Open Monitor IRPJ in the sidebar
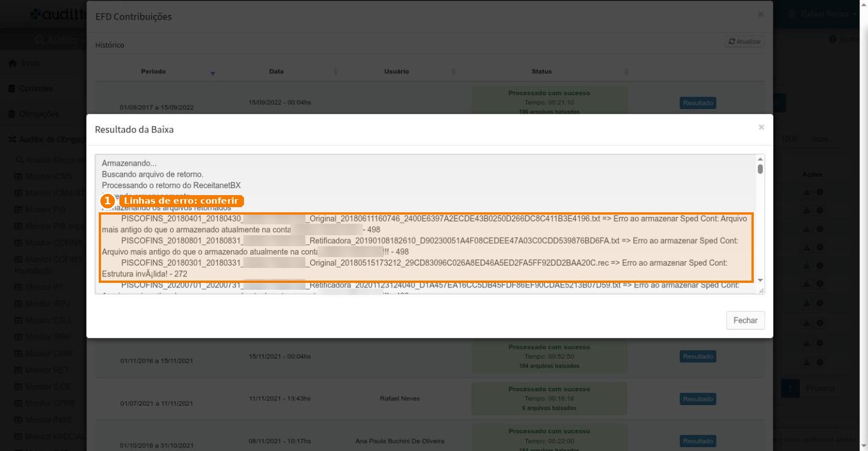868x451 pixels. pyautogui.click(x=41, y=303)
